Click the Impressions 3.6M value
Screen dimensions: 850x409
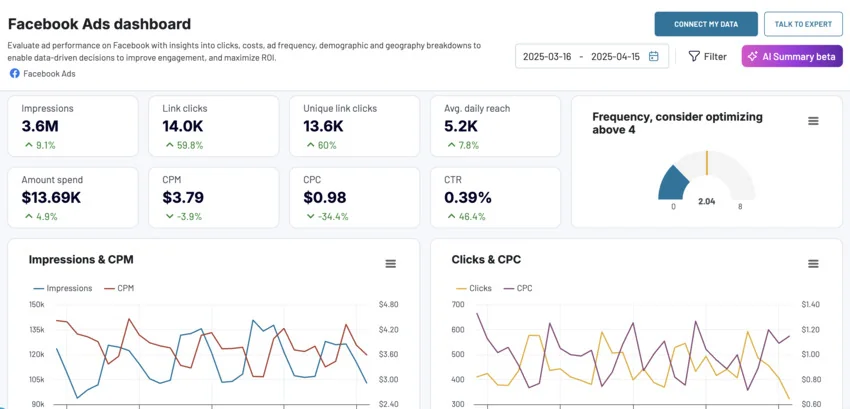coord(40,126)
